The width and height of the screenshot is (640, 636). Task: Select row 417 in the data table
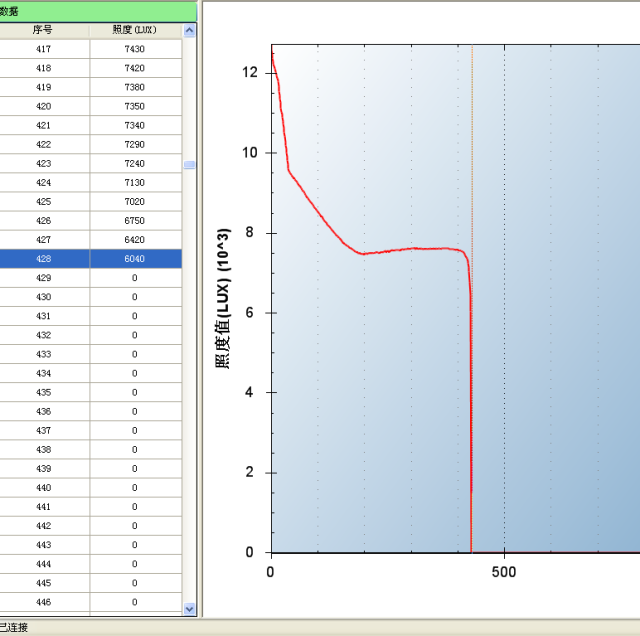click(x=43, y=49)
